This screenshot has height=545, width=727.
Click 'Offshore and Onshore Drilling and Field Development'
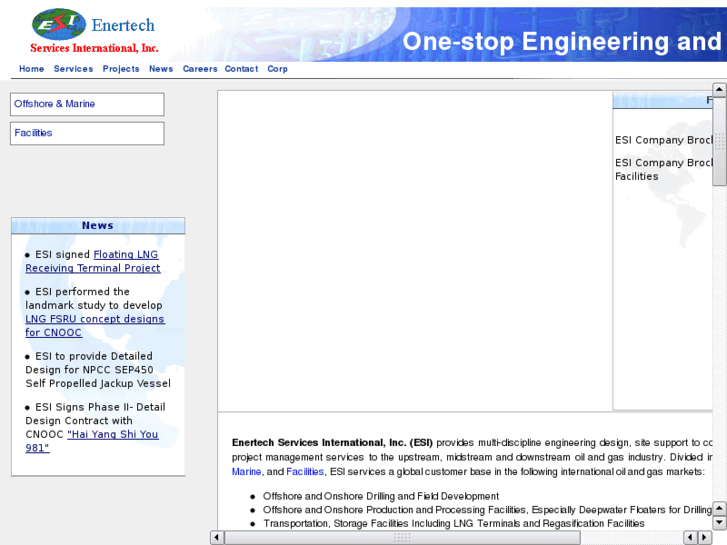coord(381,496)
